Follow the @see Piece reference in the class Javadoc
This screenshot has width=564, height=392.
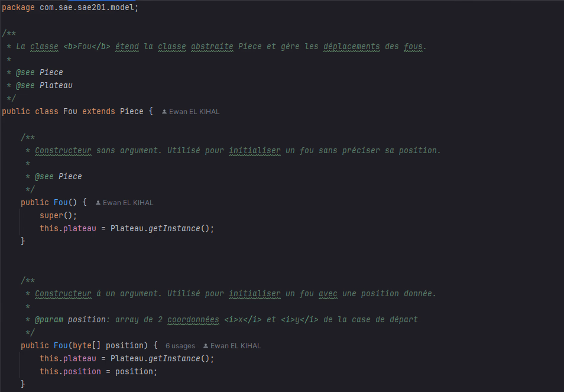coord(51,72)
